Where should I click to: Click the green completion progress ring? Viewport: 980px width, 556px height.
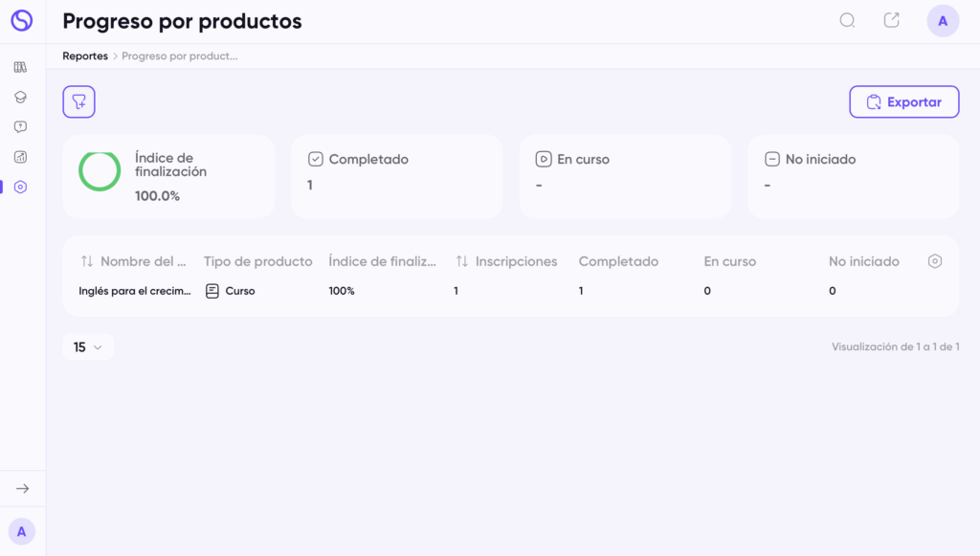pos(100,171)
